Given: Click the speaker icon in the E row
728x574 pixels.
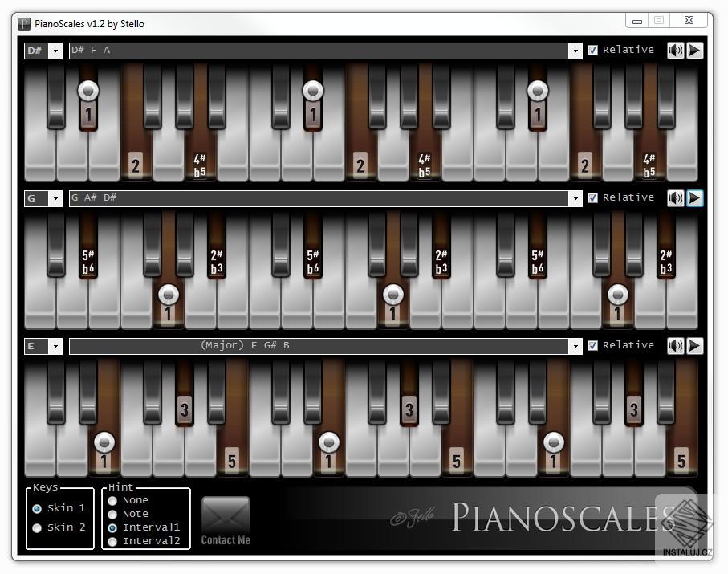Looking at the screenshot, I should 676,346.
